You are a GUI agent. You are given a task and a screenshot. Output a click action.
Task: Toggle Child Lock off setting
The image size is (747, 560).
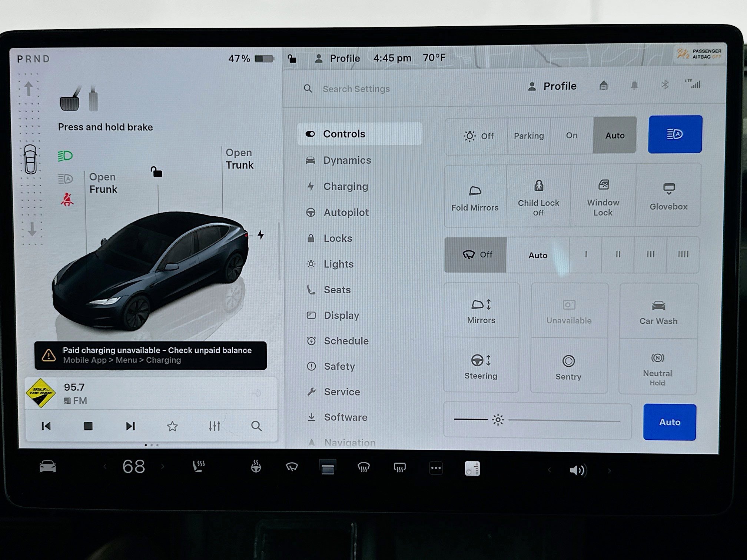538,197
